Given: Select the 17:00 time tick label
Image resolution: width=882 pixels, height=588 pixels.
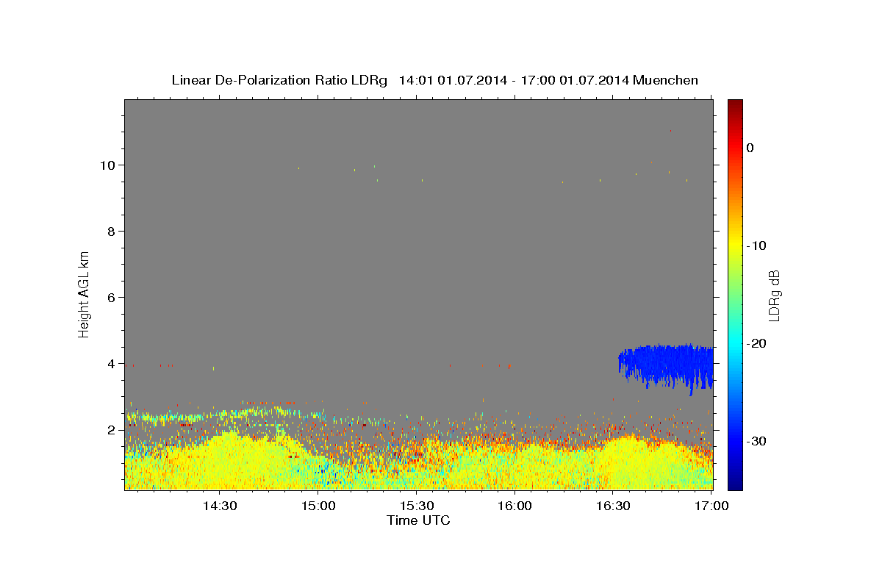Looking at the screenshot, I should [711, 506].
